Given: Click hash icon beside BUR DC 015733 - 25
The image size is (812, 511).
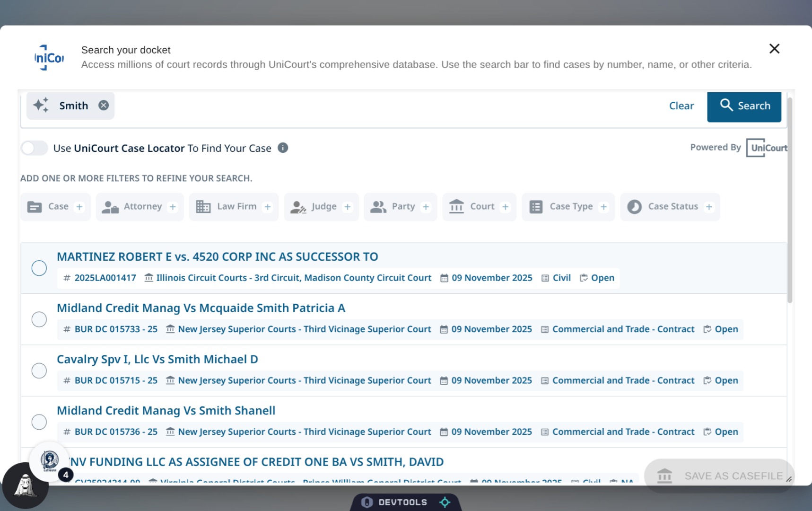Looking at the screenshot, I should point(67,329).
